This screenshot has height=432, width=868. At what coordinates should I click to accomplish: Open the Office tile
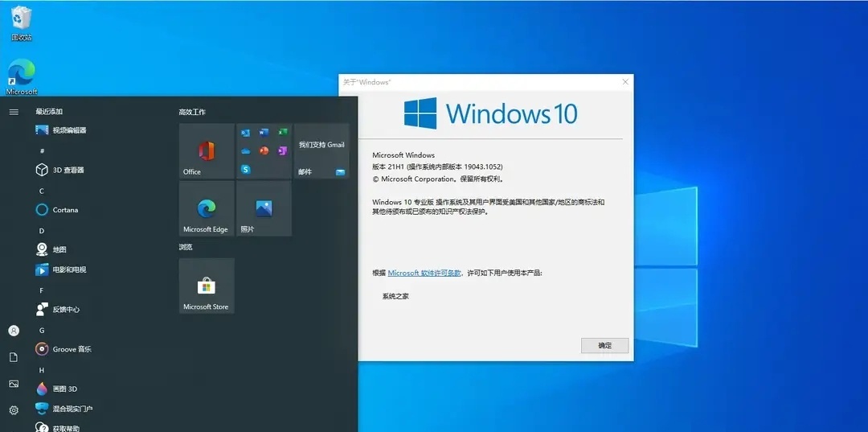click(x=207, y=151)
